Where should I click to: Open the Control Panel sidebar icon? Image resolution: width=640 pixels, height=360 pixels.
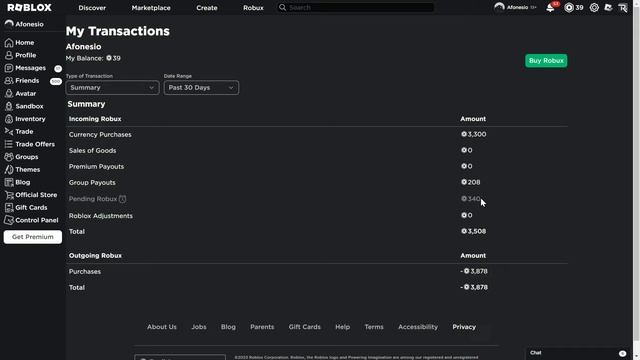pos(9,220)
